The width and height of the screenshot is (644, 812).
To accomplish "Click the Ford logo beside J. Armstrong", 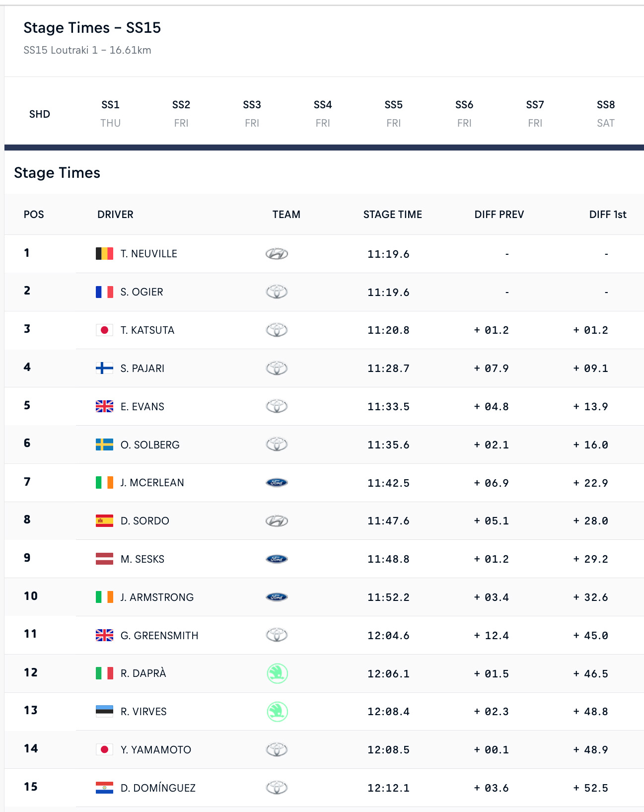I will 277,597.
